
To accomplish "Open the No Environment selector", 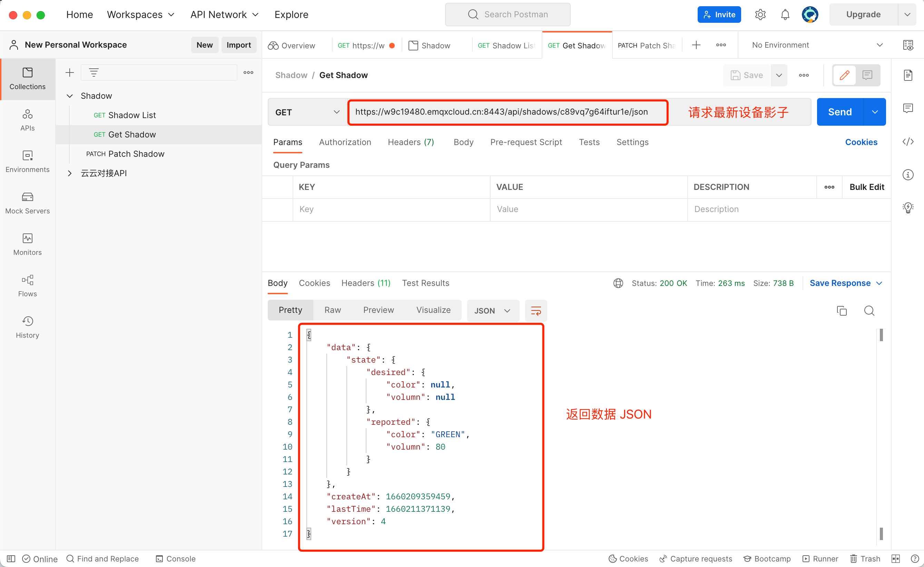I will point(816,45).
